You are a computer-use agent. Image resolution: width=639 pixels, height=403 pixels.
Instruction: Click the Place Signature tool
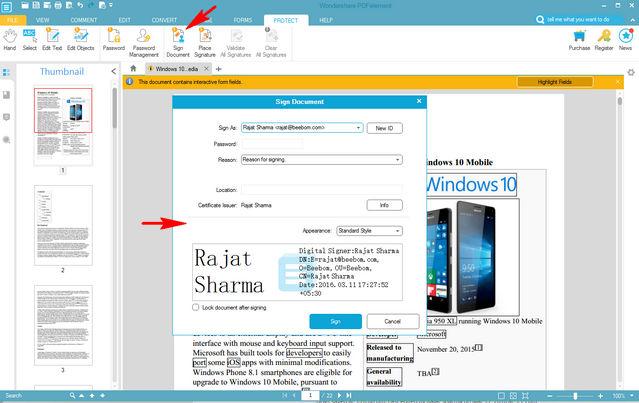tap(205, 42)
